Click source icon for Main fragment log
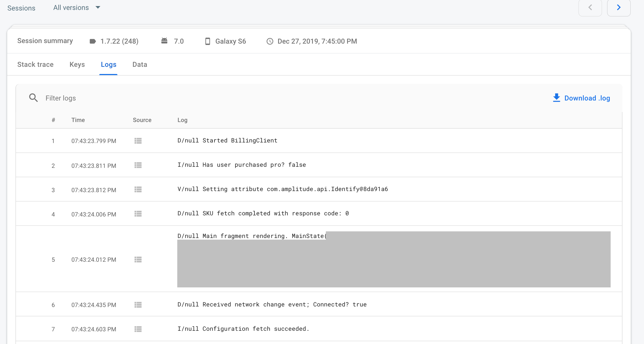Viewport: 644px width, 344px height. click(x=138, y=260)
